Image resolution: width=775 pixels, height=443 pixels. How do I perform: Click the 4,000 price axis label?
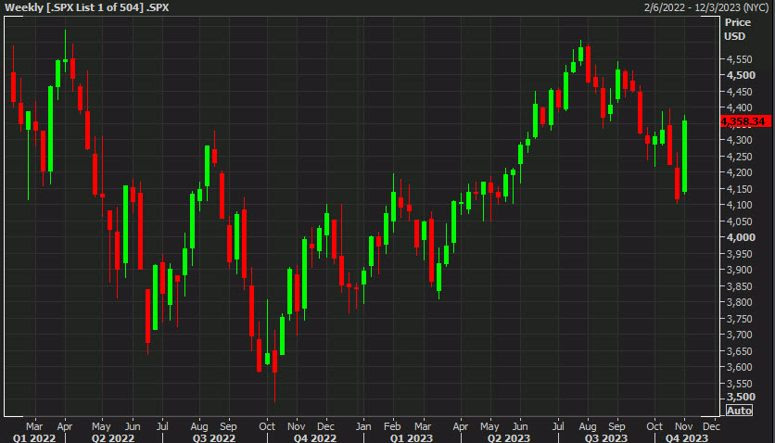739,237
